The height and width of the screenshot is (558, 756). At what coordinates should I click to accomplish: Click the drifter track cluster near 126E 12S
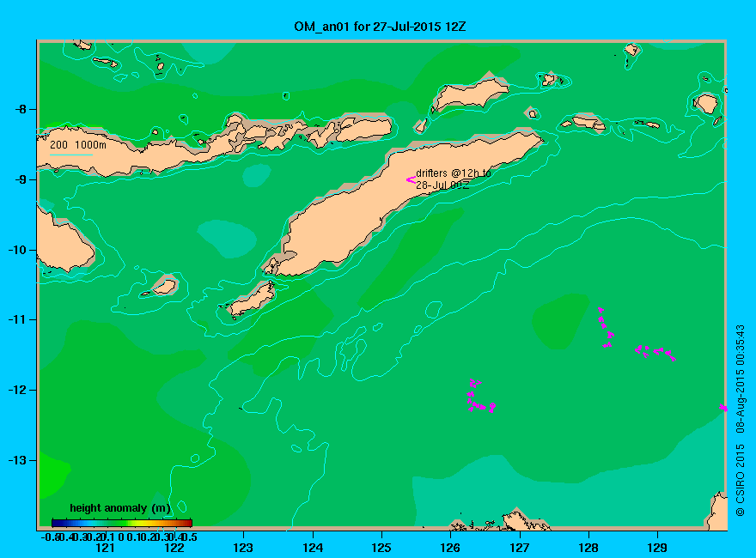[x=481, y=396]
